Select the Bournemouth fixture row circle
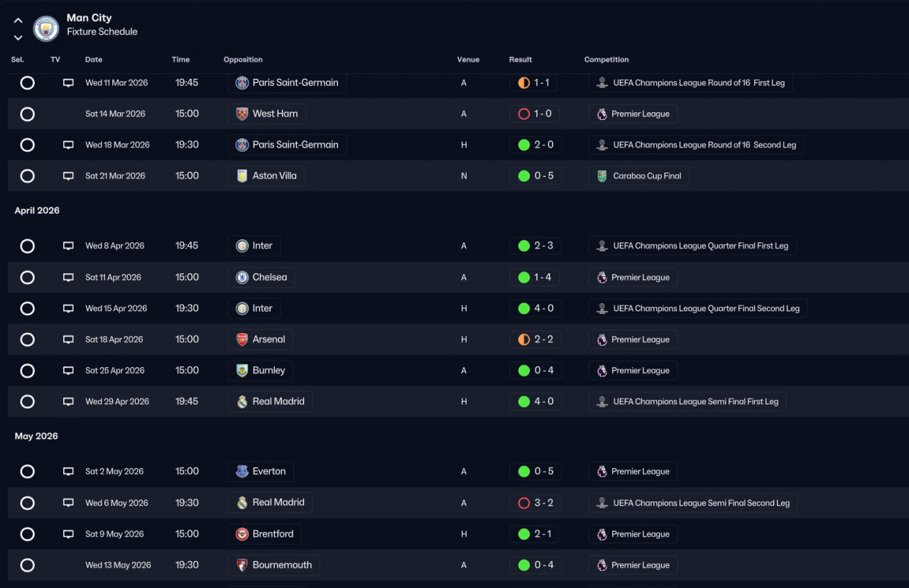This screenshot has width=909, height=588. [x=27, y=565]
